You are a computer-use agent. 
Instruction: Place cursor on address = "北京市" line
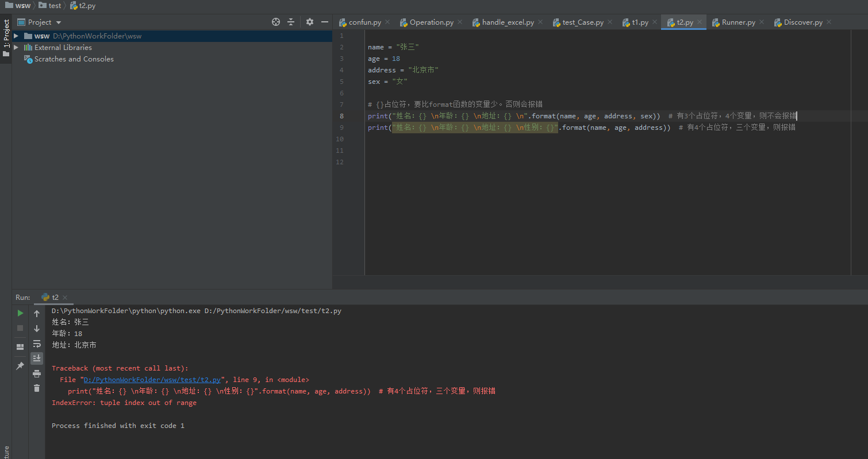403,70
